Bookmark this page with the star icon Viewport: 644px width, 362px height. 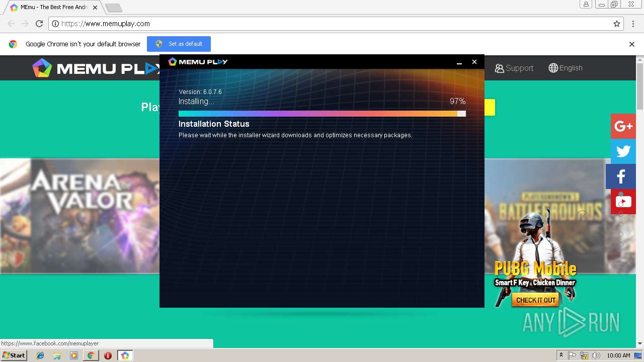(617, 24)
